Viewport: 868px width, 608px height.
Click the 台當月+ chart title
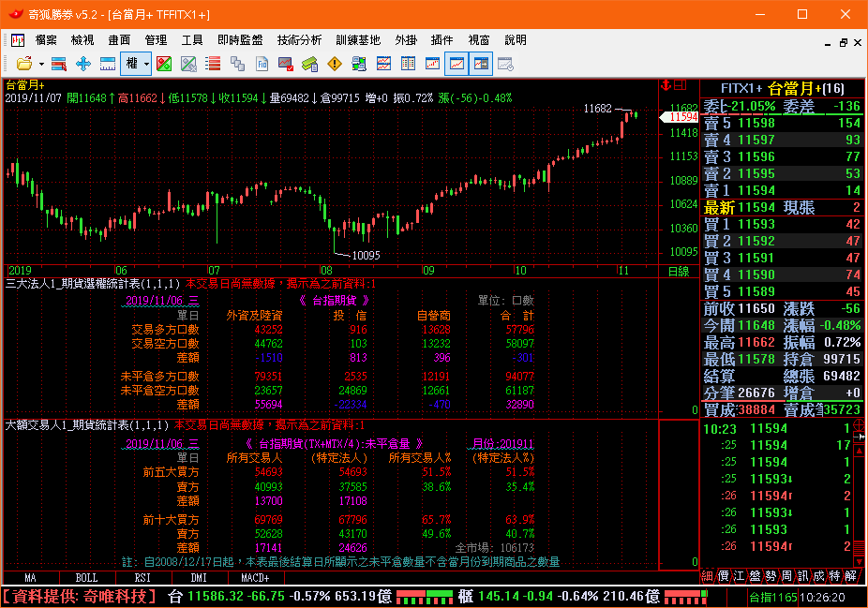(x=25, y=84)
